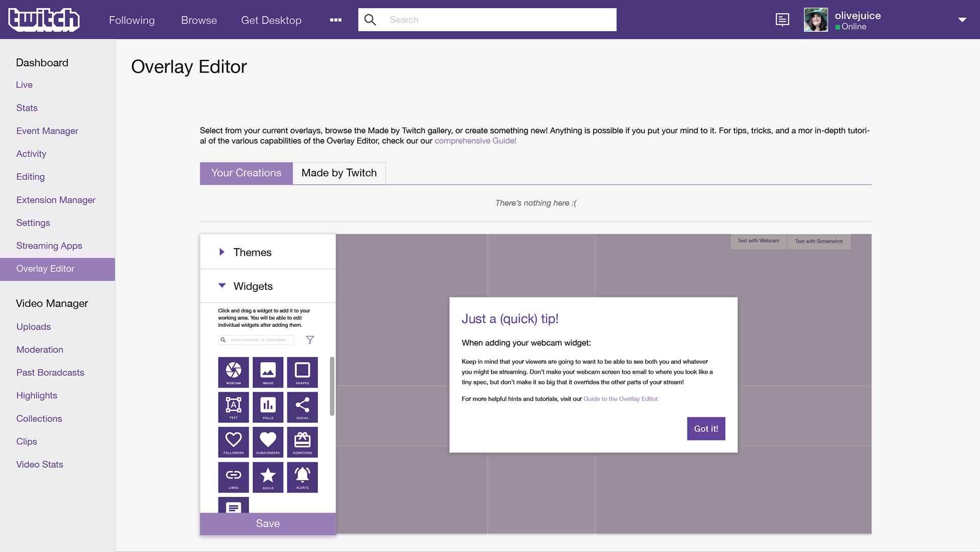
Task: Select the Donations widget
Action: click(302, 442)
